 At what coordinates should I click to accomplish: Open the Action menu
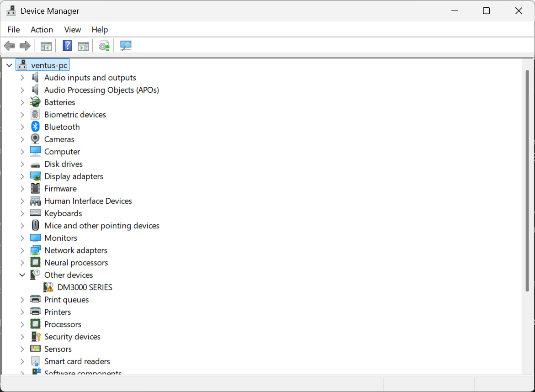pos(42,30)
